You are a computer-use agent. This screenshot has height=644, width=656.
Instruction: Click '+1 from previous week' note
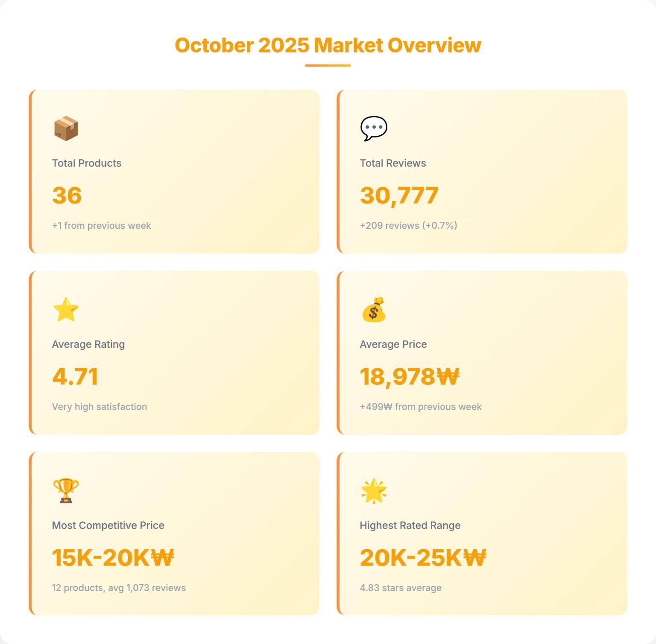coord(101,225)
